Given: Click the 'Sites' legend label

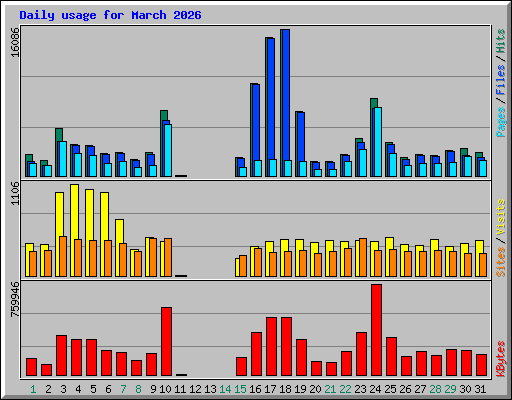Looking at the screenshot, I should (x=501, y=262).
